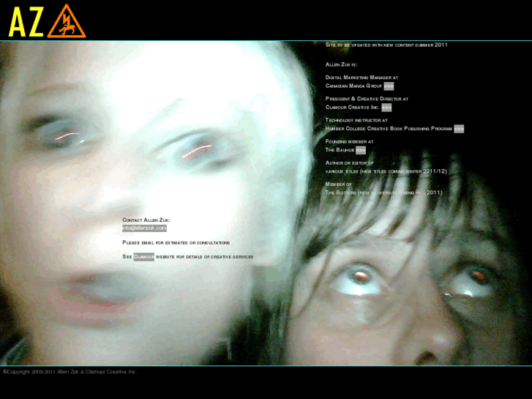
Task: Open the Humber College Publishing Program >>> link
Action: pos(459,129)
